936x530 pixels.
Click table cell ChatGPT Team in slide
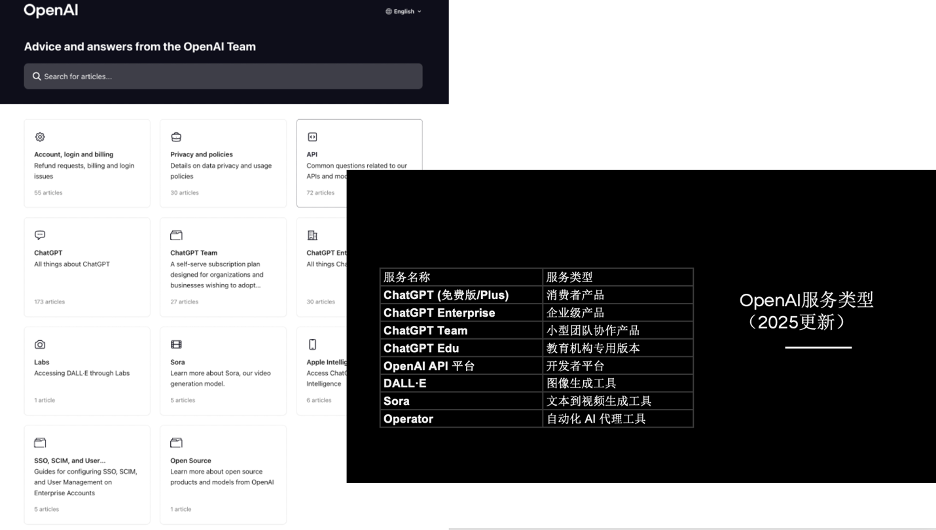pos(461,330)
